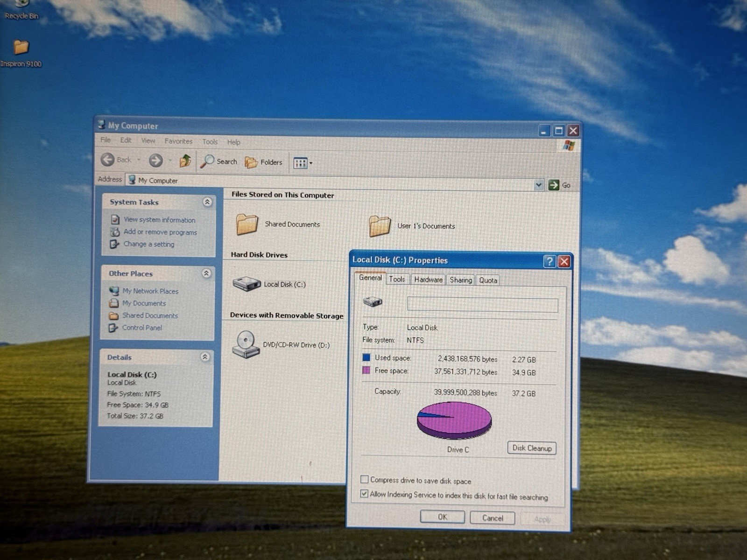Click Cancel in Properties dialog
747x560 pixels.
[x=493, y=518]
